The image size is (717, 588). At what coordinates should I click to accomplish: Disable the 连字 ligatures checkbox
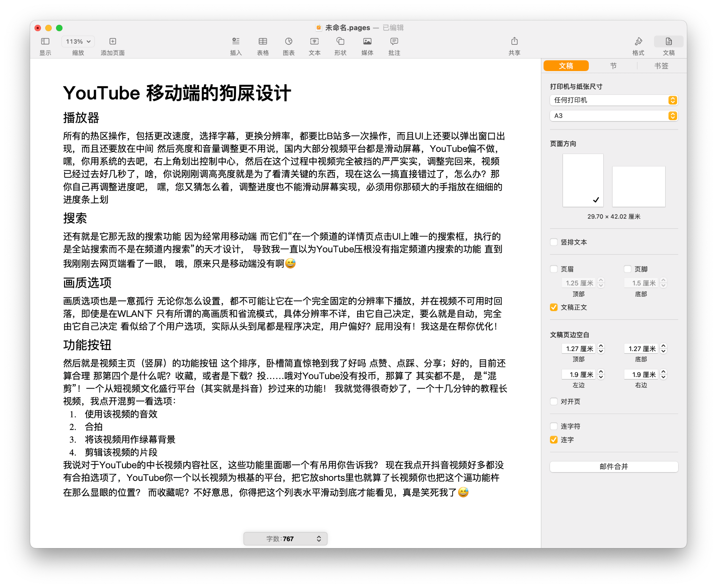coord(554,440)
